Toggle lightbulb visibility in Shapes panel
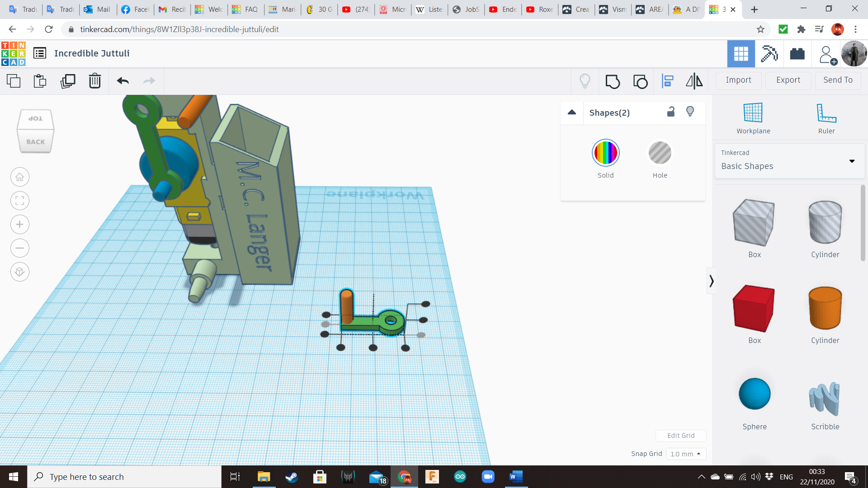The width and height of the screenshot is (868, 488). tap(690, 112)
